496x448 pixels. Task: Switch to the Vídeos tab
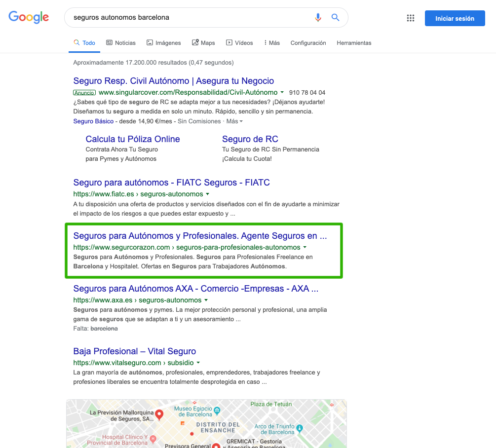coord(239,43)
